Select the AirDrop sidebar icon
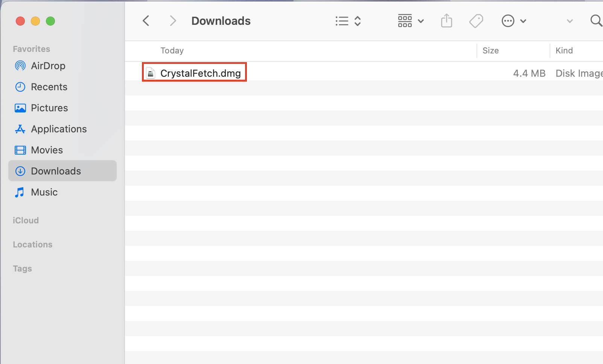The image size is (603, 364). click(20, 66)
